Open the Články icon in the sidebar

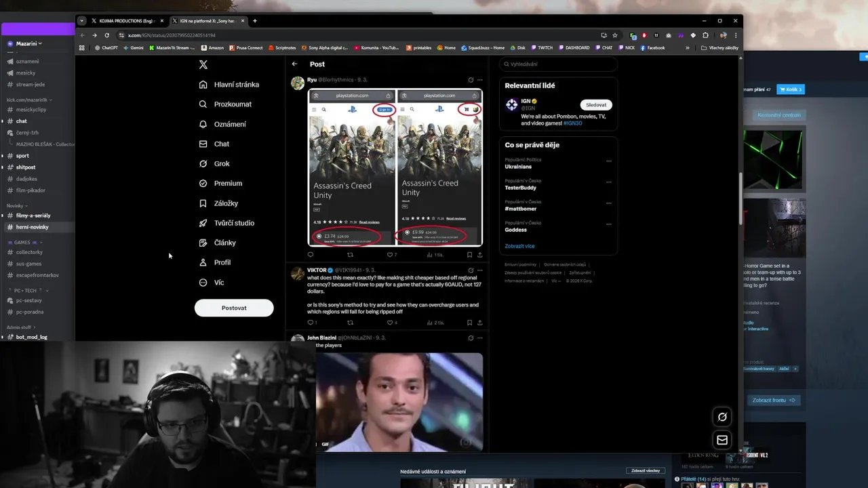click(x=203, y=243)
